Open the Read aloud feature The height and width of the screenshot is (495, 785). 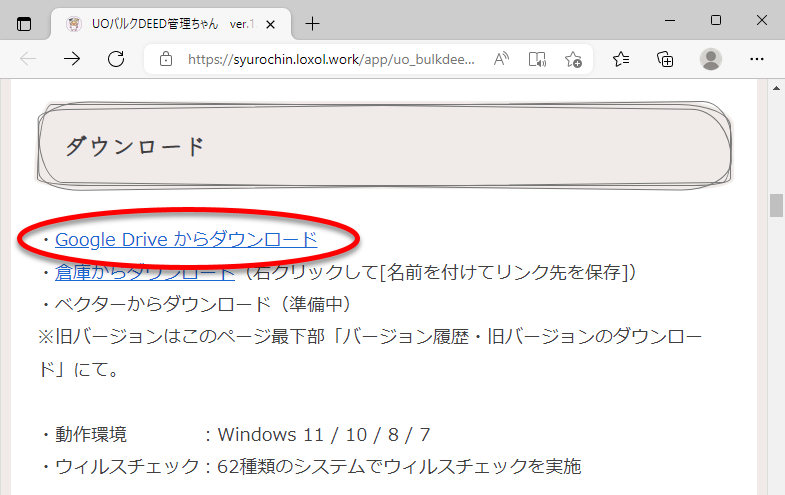[502, 59]
